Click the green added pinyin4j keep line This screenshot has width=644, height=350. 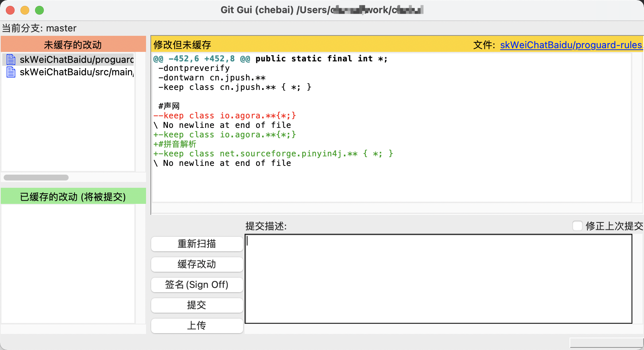pyautogui.click(x=273, y=153)
